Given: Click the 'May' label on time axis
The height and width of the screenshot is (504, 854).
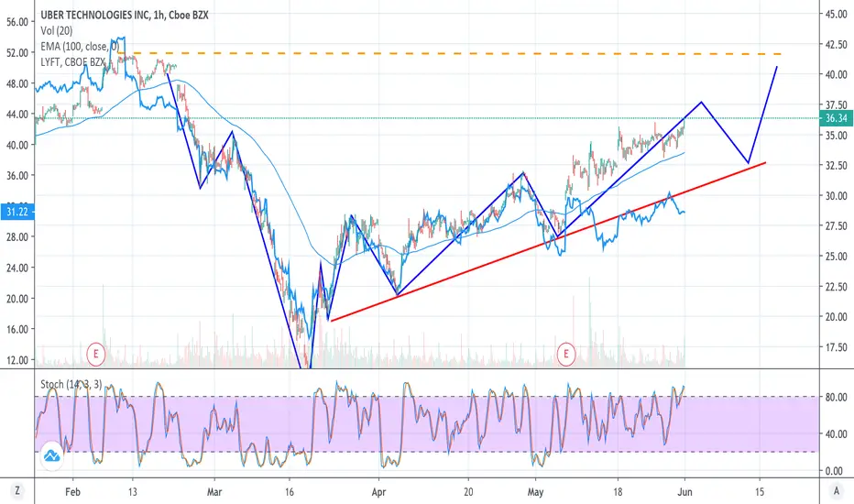Looking at the screenshot, I should tap(535, 492).
